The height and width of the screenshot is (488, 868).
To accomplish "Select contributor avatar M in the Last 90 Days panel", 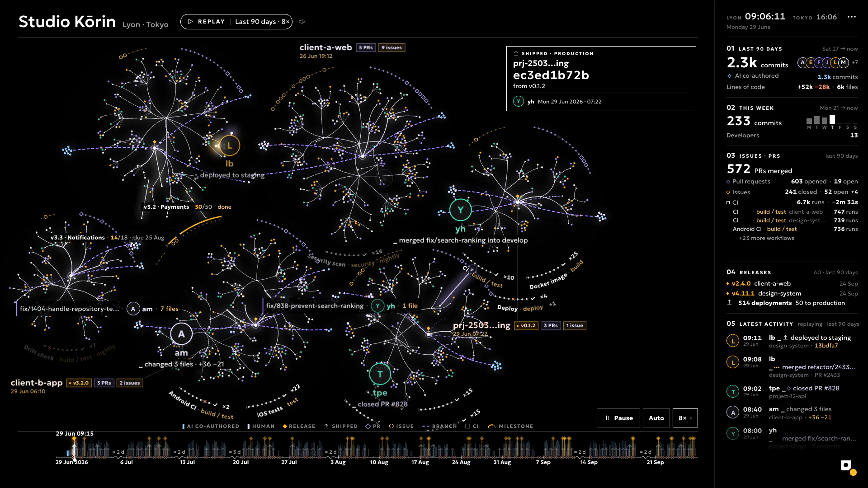I will pyautogui.click(x=844, y=62).
